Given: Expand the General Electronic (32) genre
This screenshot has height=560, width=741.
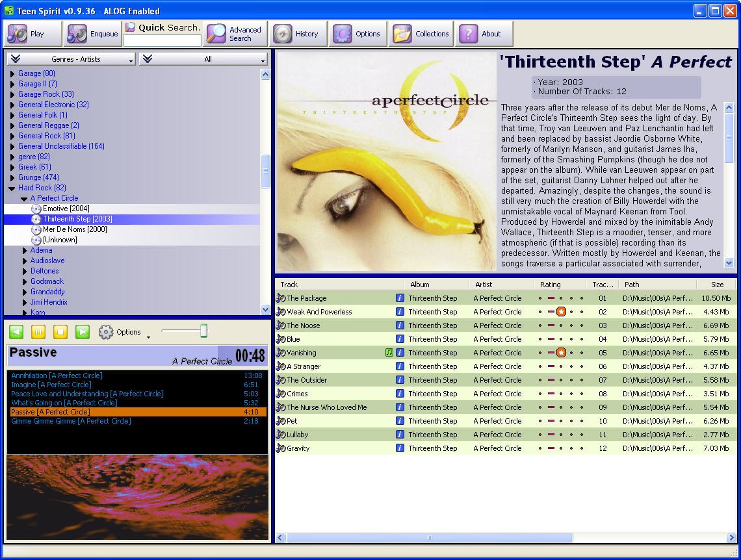Looking at the screenshot, I should [12, 105].
